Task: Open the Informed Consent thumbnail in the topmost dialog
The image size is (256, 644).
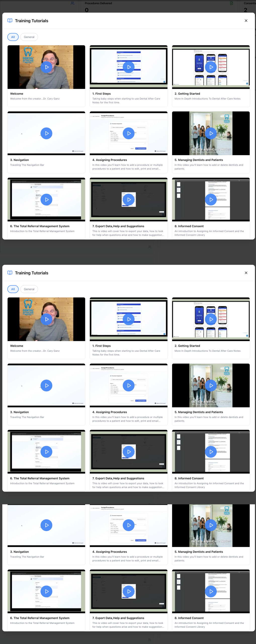Action: click(x=211, y=199)
